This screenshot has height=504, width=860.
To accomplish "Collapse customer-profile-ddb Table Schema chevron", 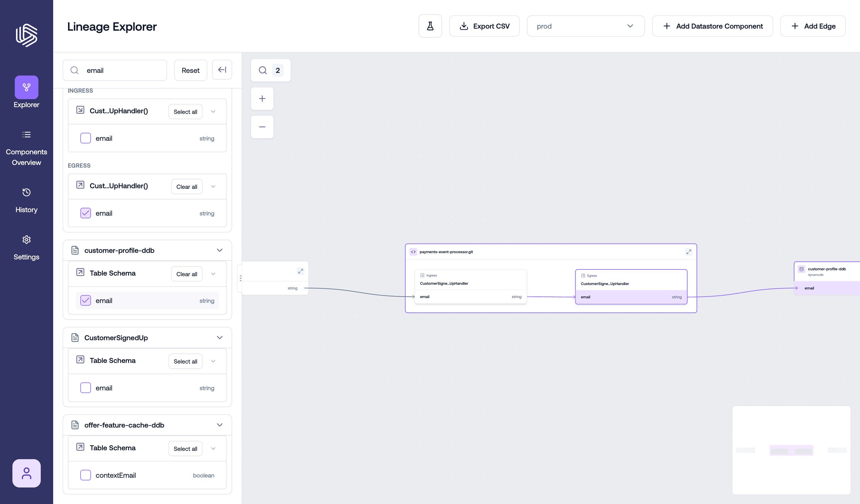I will pyautogui.click(x=213, y=274).
